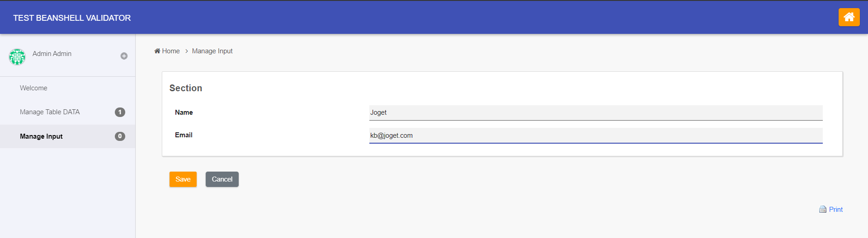868x238 pixels.
Task: Click the Admin Admin username text
Action: click(52, 54)
